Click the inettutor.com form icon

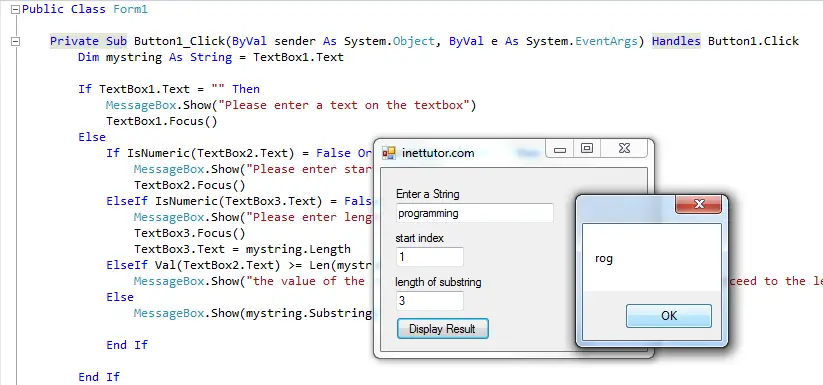pyautogui.click(x=389, y=153)
